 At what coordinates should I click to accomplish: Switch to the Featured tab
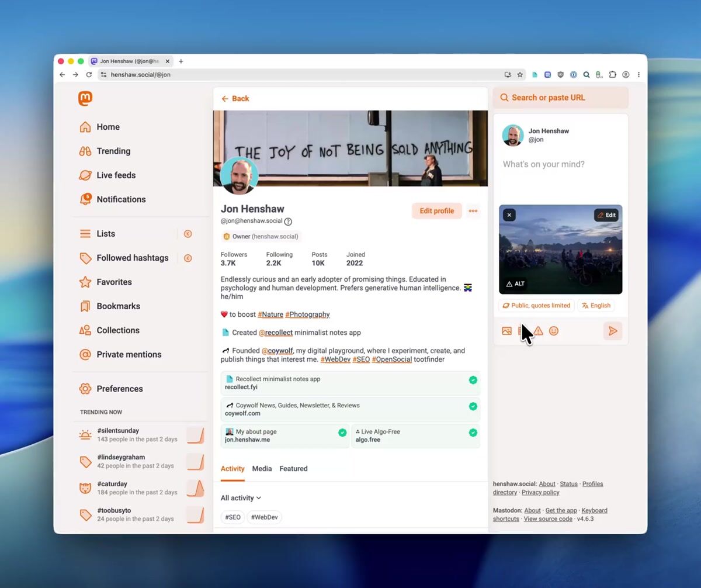293,469
